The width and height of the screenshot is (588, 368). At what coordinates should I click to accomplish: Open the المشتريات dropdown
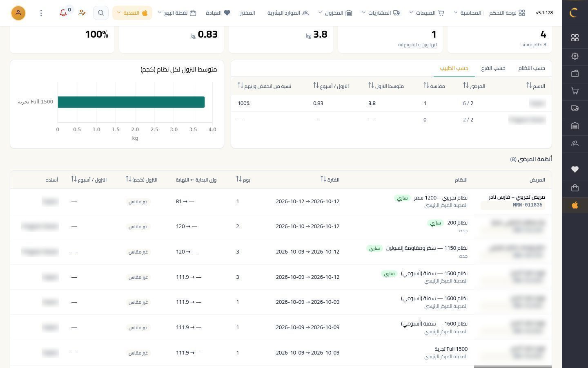[x=381, y=13]
